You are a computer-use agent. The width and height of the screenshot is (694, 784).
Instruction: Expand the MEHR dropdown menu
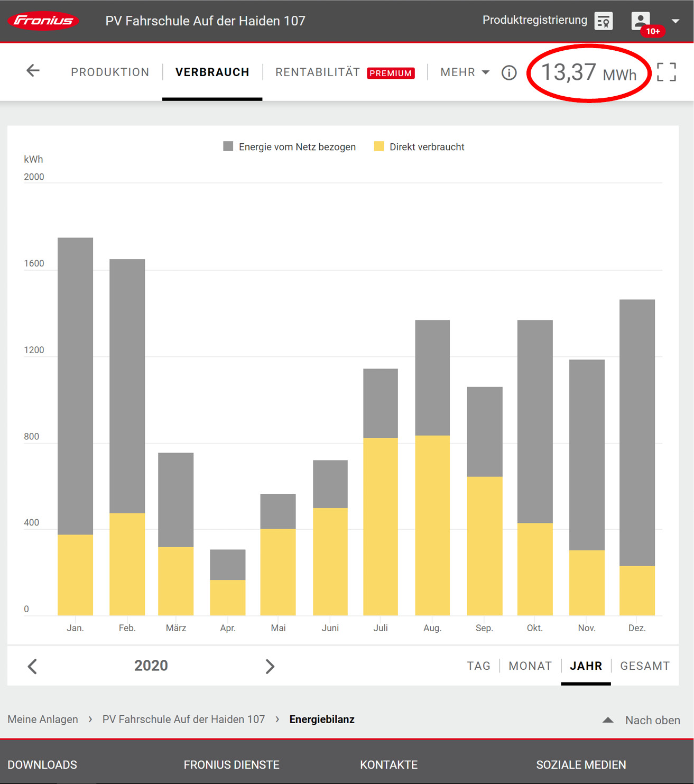coord(465,72)
